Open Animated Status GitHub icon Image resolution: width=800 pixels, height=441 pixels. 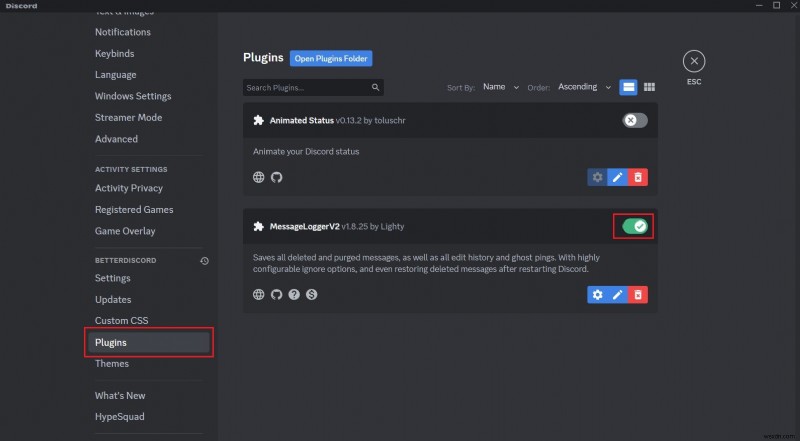277,177
